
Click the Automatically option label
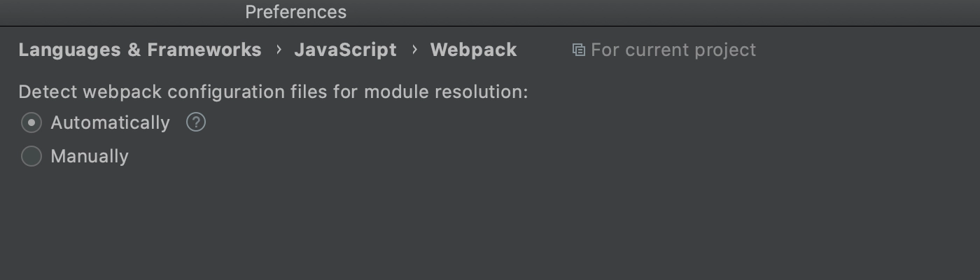pyautogui.click(x=110, y=122)
